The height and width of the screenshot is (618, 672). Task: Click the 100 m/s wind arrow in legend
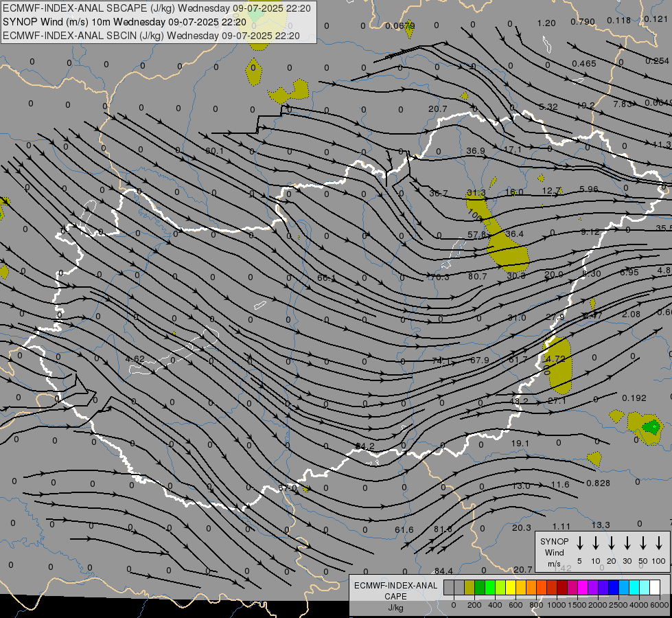click(x=659, y=543)
